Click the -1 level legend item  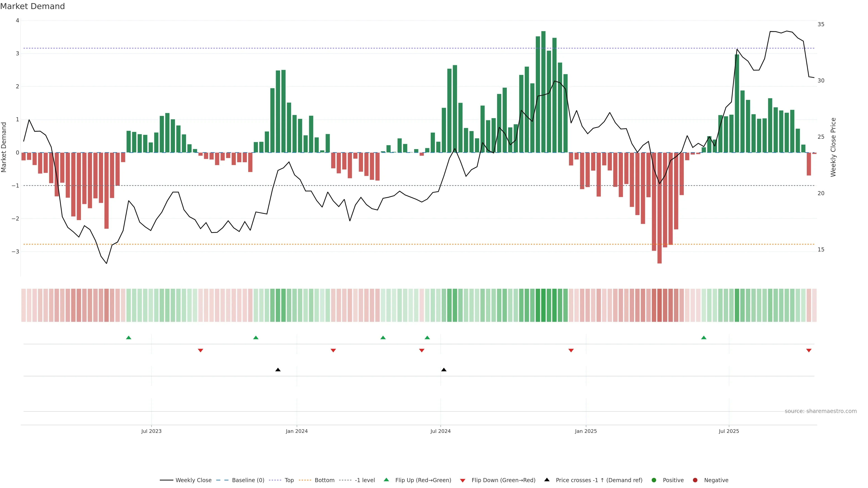click(x=365, y=480)
